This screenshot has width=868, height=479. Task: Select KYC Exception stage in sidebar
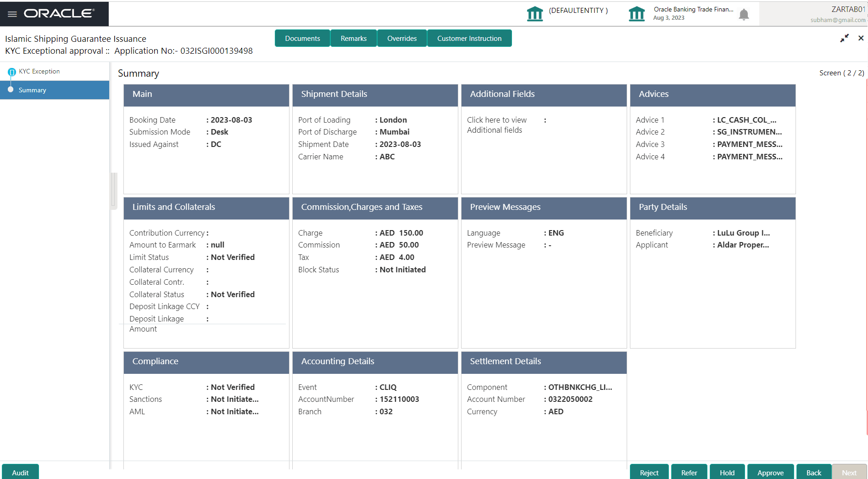pos(39,71)
